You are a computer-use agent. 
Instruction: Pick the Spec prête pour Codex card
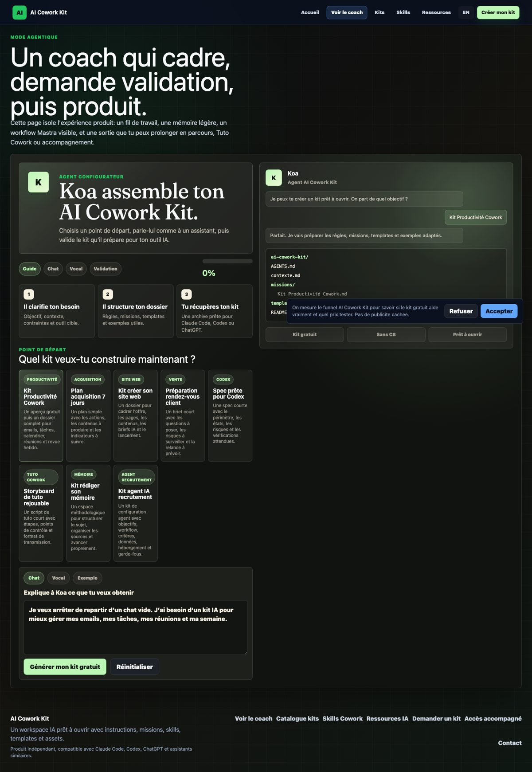click(230, 415)
